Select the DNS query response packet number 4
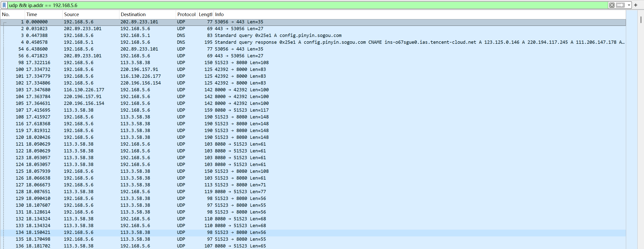644x249 pixels. [313, 43]
